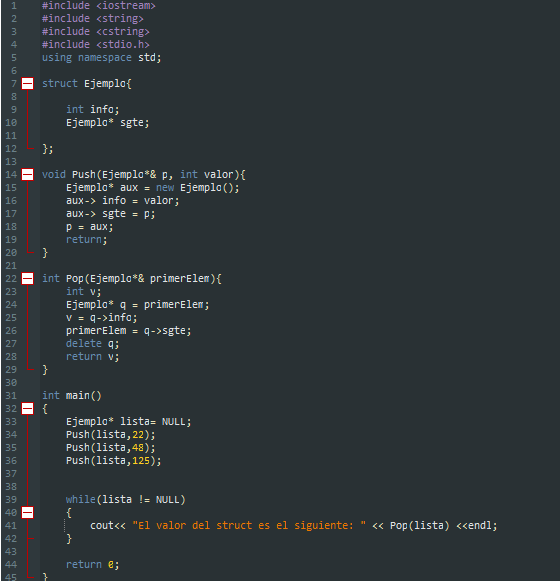560x582 pixels.
Task: Click the number 22 in Push call
Action: click(x=138, y=435)
